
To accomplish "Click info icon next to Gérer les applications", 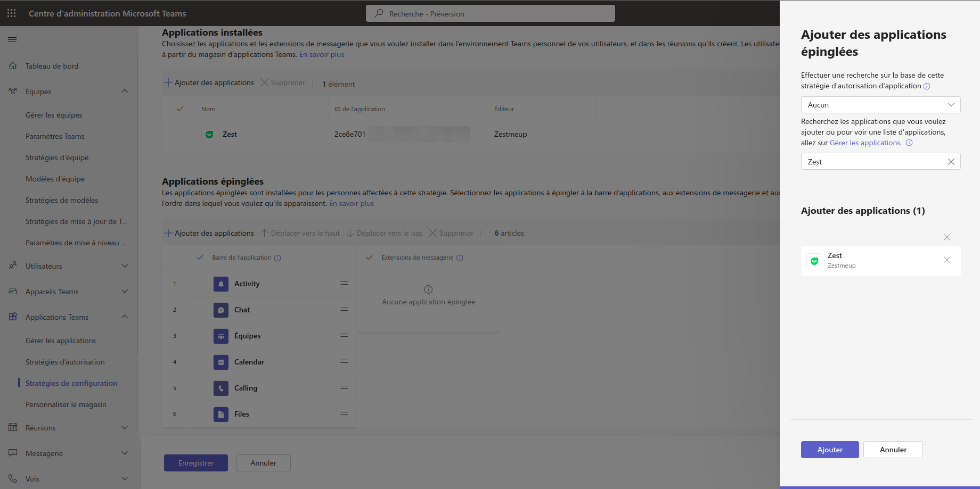I will pyautogui.click(x=909, y=143).
